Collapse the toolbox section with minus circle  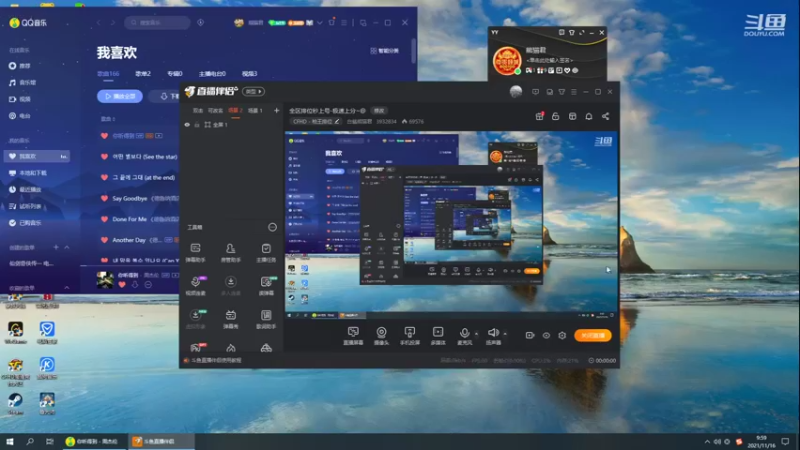pos(272,227)
